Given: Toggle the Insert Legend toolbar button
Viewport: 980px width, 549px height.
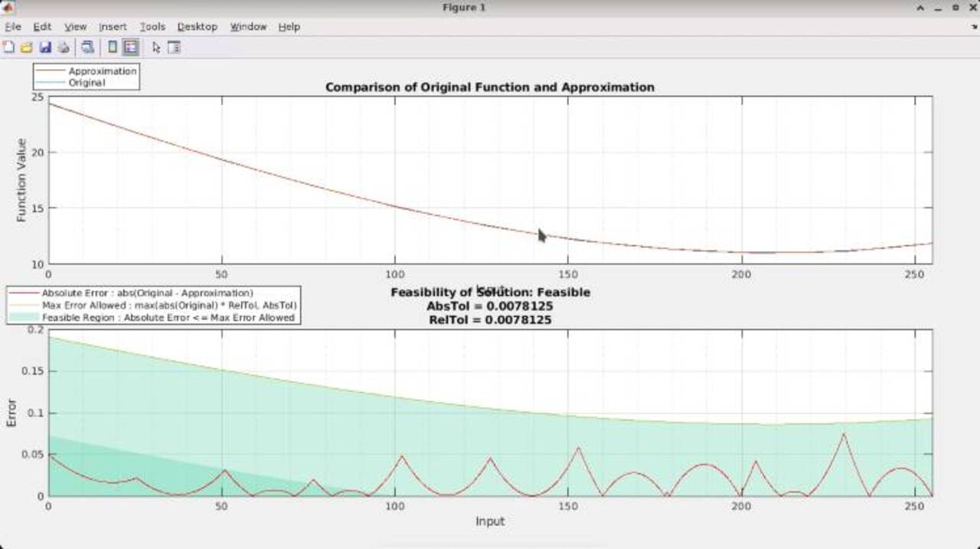Looking at the screenshot, I should click(x=131, y=47).
